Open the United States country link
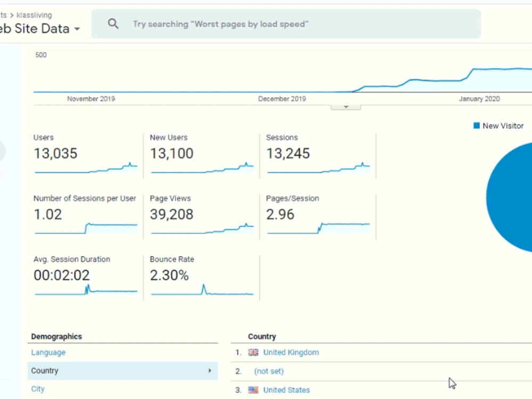532x399 pixels. (x=286, y=390)
